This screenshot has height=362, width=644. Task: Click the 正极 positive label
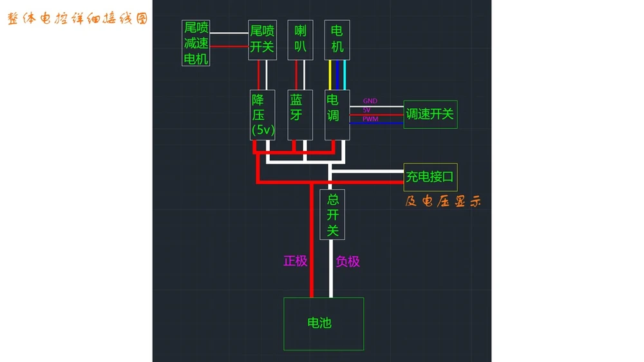(x=296, y=261)
